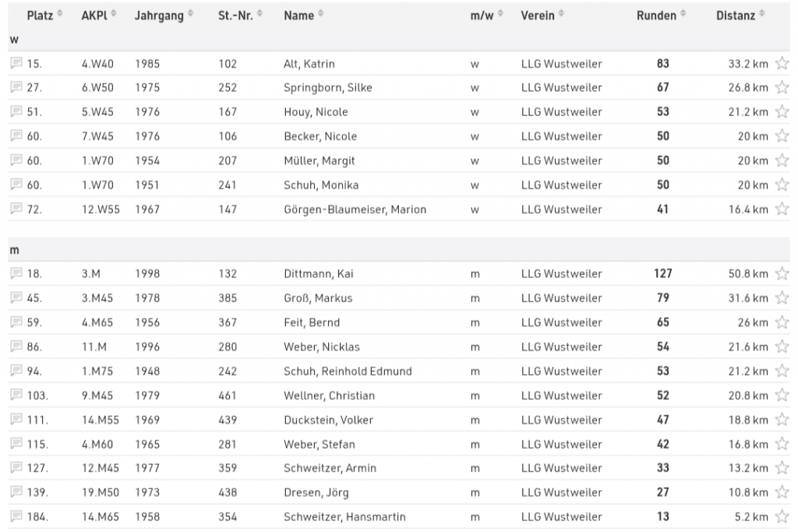798x532 pixels.
Task: Mark Schuh, Monika with the star
Action: pyautogui.click(x=782, y=185)
